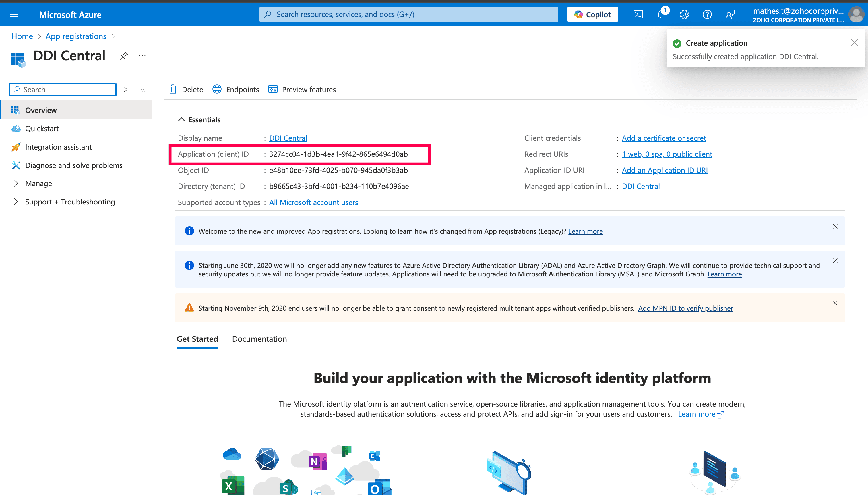Collapse the left sidebar menu
The image size is (868, 495).
tap(143, 89)
